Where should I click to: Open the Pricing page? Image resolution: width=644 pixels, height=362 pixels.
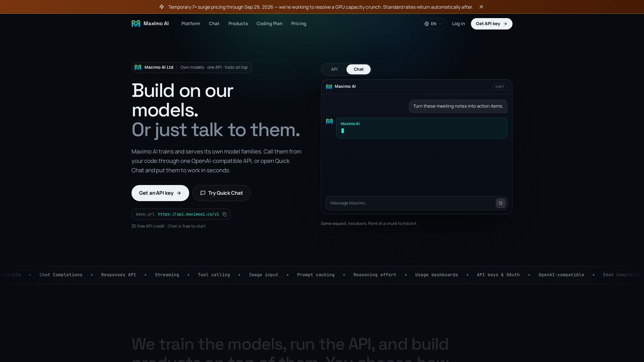point(299,23)
